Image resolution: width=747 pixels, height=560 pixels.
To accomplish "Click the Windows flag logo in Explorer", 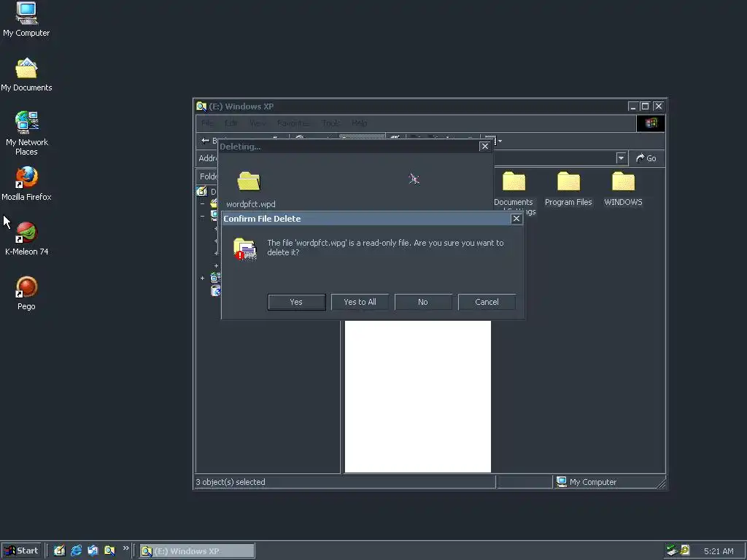I will (x=651, y=123).
